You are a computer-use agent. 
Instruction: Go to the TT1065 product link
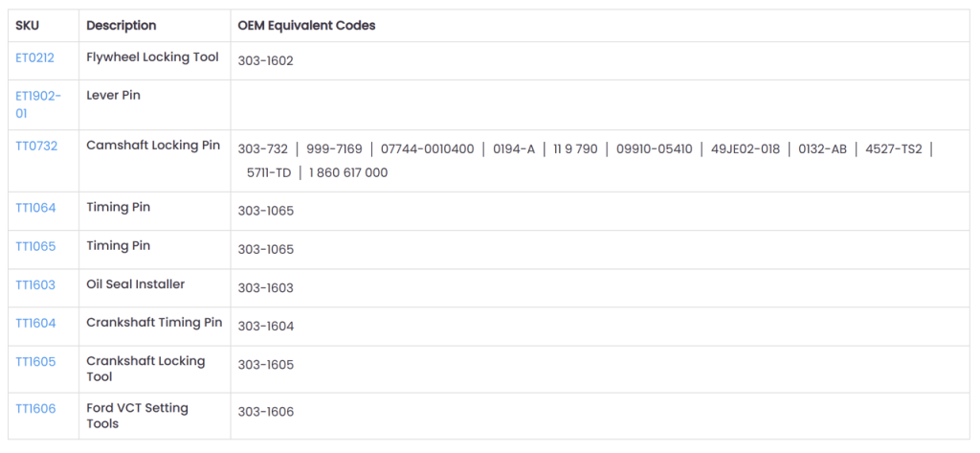point(35,246)
